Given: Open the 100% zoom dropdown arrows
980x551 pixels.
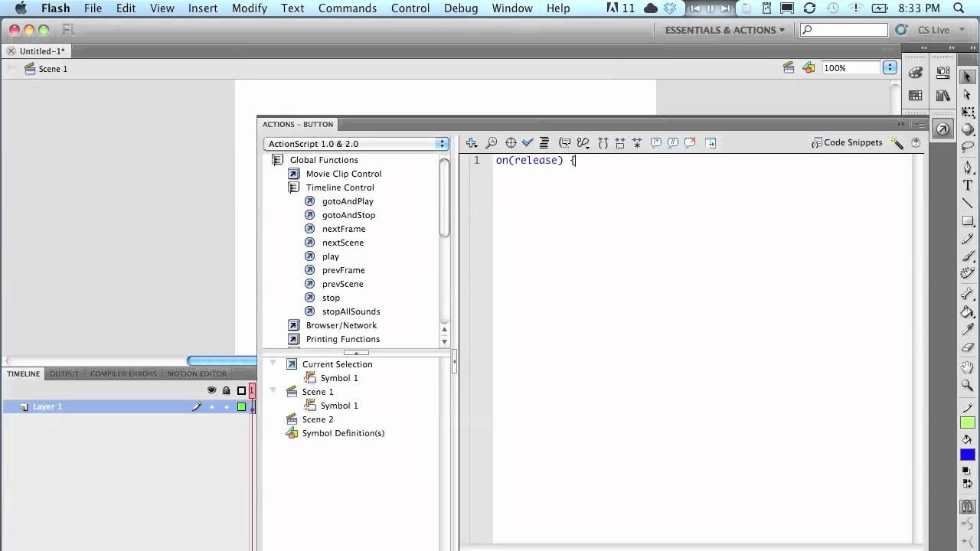Looking at the screenshot, I should (x=890, y=68).
